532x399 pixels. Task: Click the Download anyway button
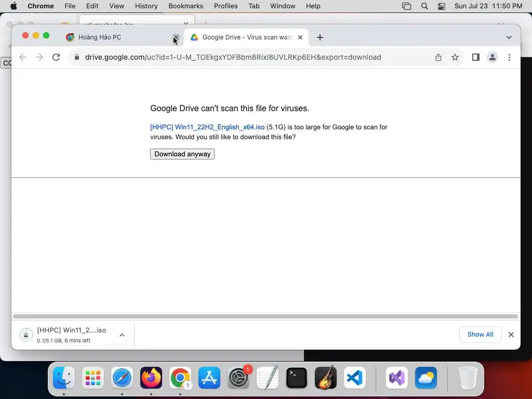pyautogui.click(x=182, y=154)
